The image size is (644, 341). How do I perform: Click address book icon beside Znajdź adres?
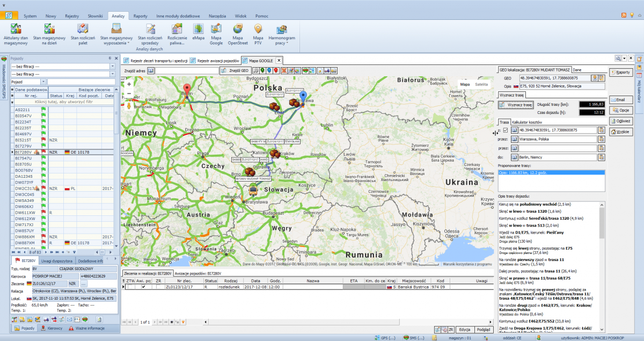coord(151,70)
